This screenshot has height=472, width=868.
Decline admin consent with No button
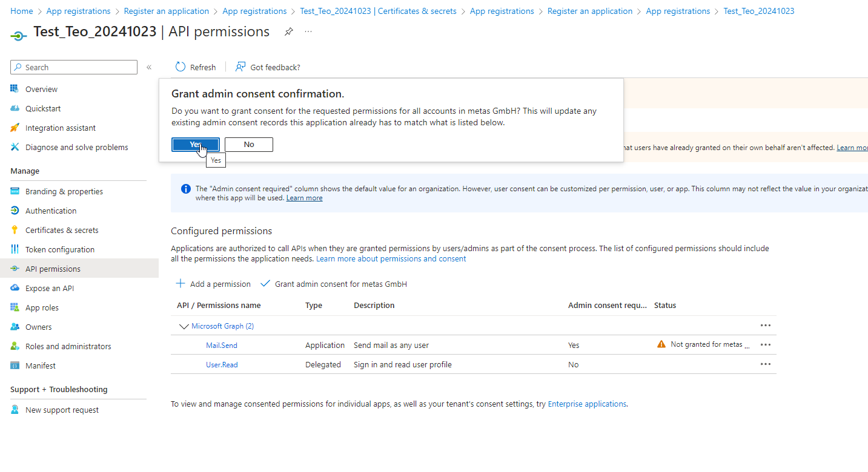[249, 145]
